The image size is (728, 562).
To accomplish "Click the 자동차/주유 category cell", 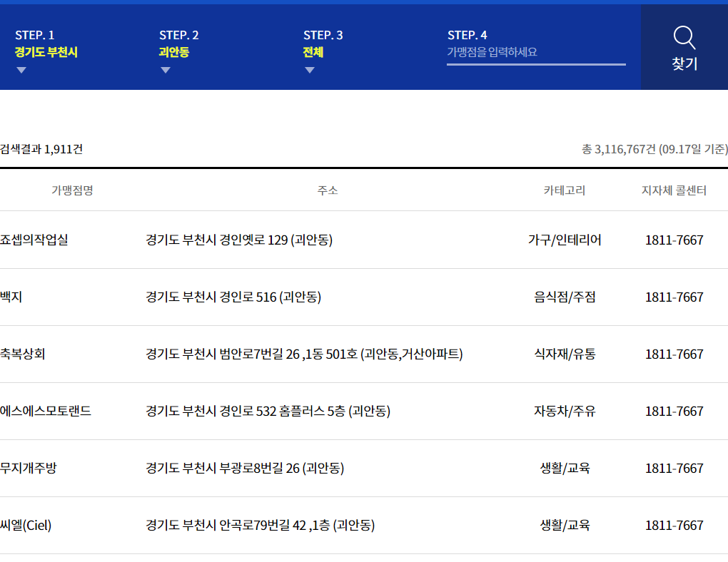I will click(565, 412).
